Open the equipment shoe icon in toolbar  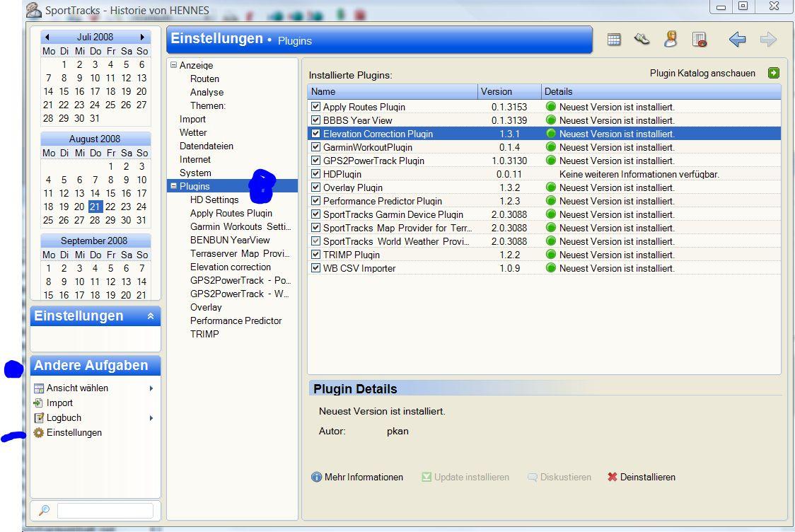tap(642, 39)
